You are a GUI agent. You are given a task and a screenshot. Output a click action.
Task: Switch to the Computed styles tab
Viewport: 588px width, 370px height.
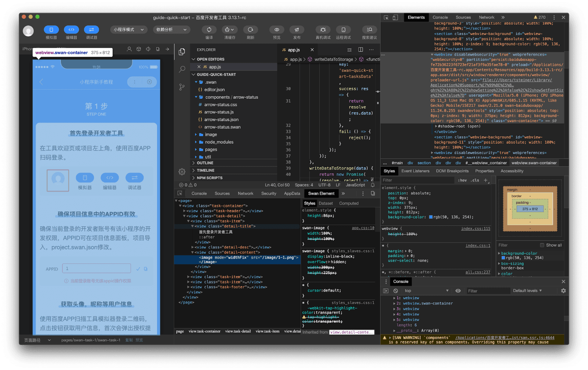point(348,203)
